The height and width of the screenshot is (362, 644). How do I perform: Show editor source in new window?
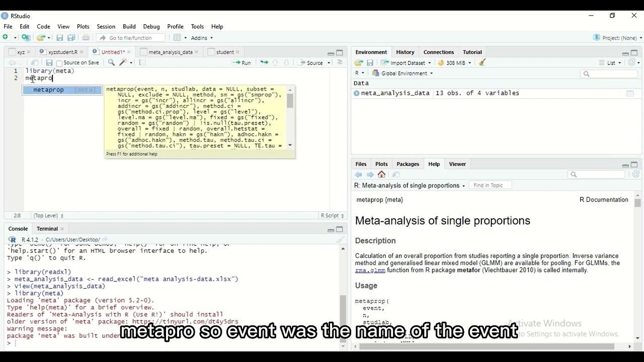point(35,63)
